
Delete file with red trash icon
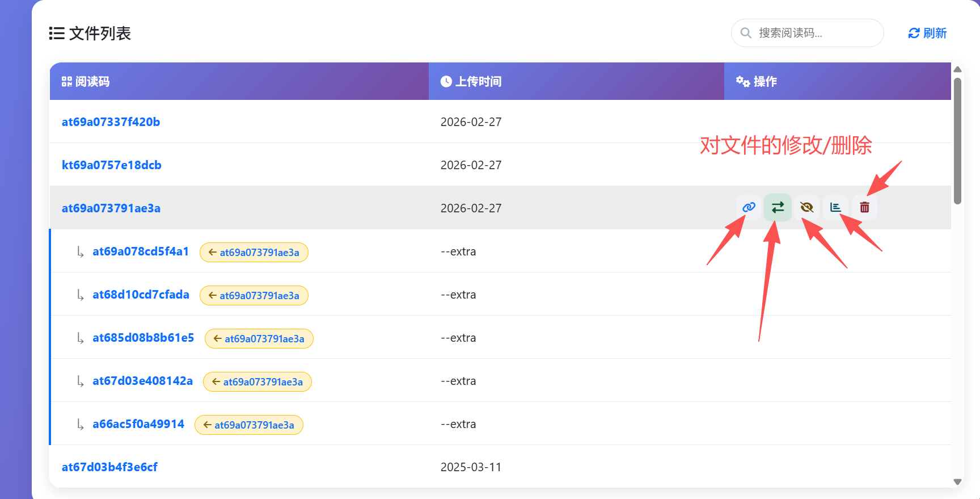click(x=864, y=207)
